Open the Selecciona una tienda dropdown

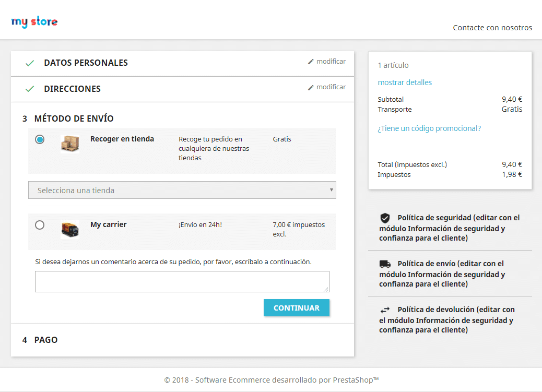pos(182,190)
